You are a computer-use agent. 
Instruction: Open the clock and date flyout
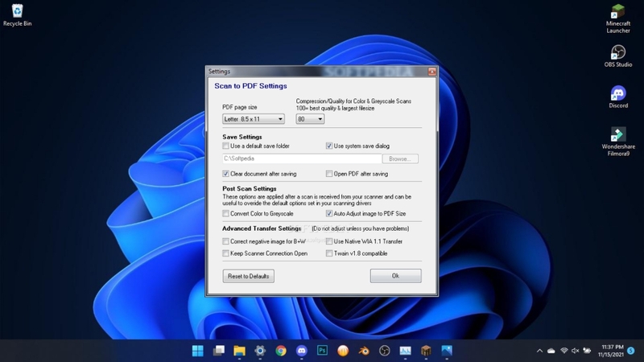pyautogui.click(x=611, y=351)
